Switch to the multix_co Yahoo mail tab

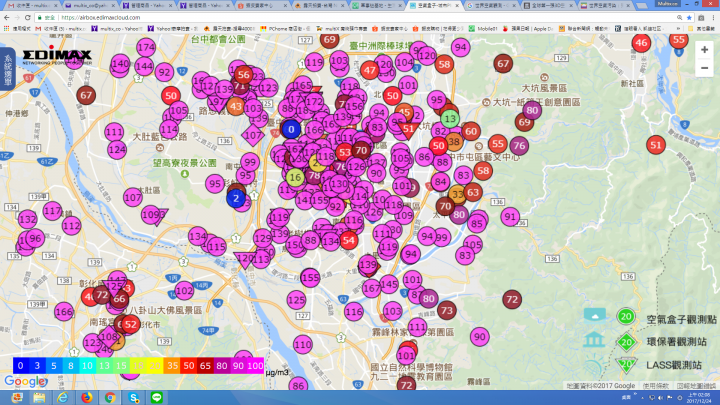[x=90, y=6]
